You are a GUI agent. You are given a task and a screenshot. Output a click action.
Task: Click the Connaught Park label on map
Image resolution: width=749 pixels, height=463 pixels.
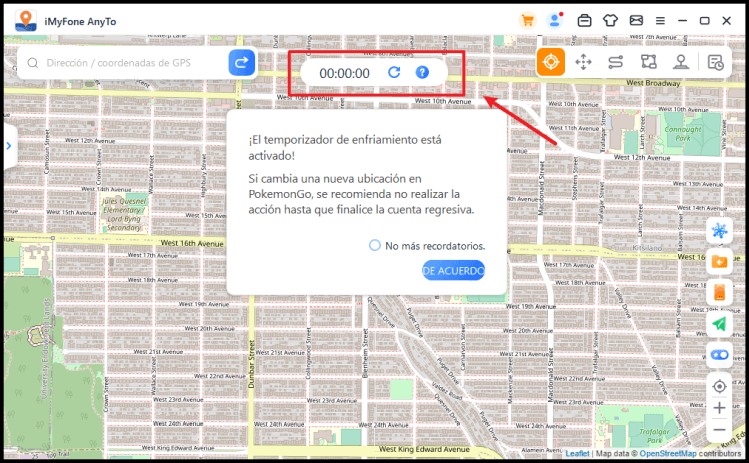683,133
